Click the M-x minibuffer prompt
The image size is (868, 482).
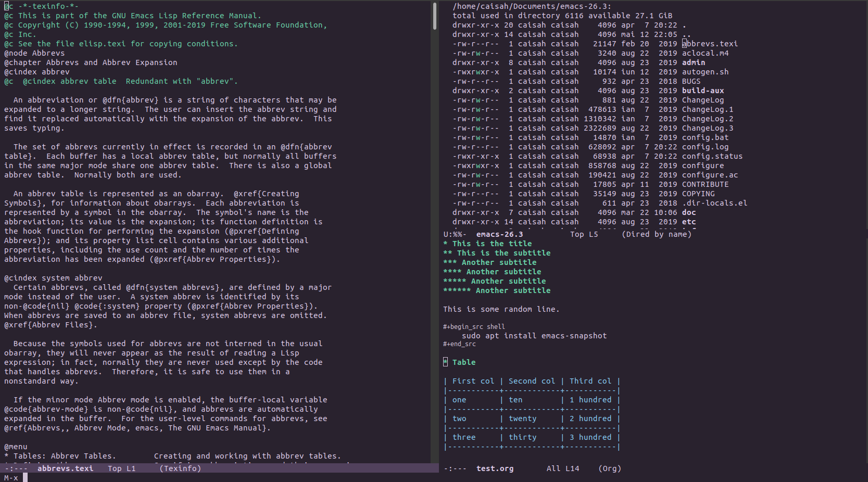(x=11, y=478)
